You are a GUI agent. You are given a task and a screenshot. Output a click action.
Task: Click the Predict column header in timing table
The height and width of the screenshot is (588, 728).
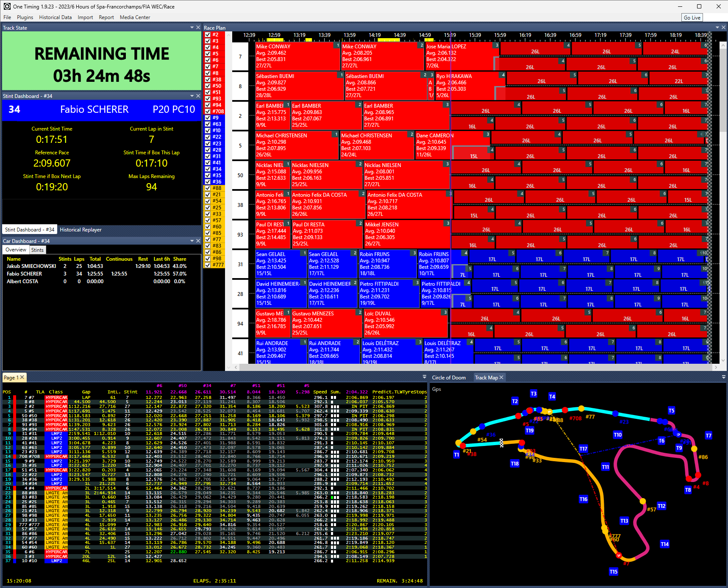(x=382, y=392)
